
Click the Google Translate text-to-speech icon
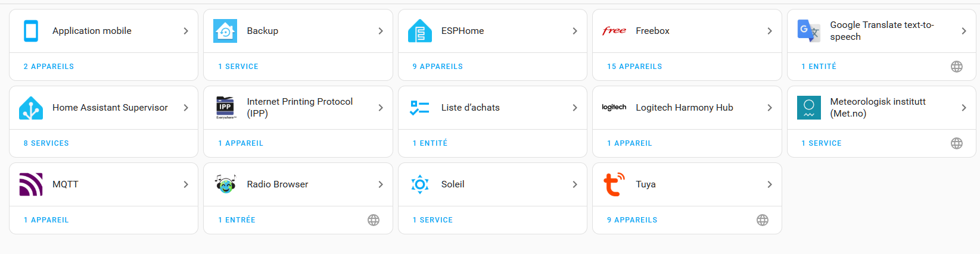pos(808,31)
